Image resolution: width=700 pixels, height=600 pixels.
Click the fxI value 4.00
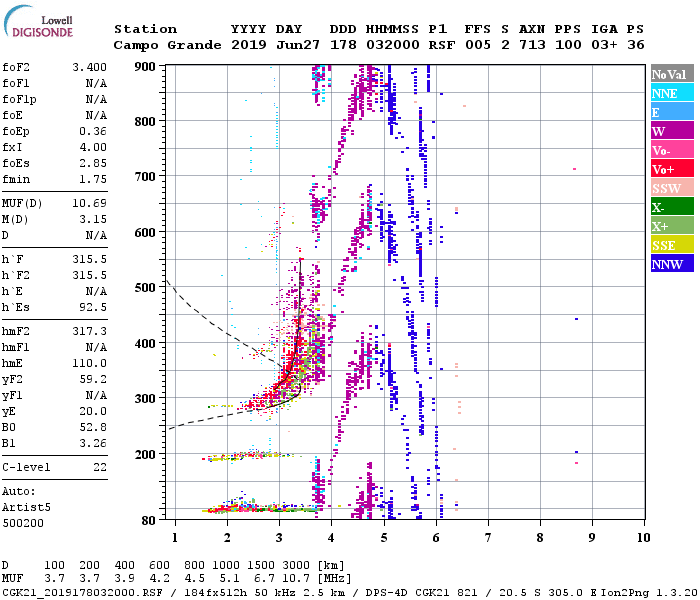[x=93, y=147]
